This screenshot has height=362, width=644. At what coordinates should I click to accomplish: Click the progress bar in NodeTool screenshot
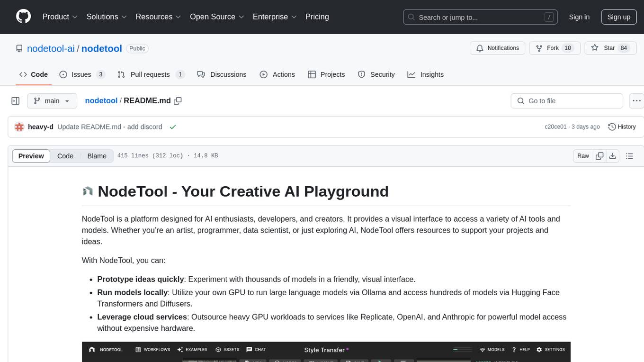pyautogui.click(x=462, y=350)
